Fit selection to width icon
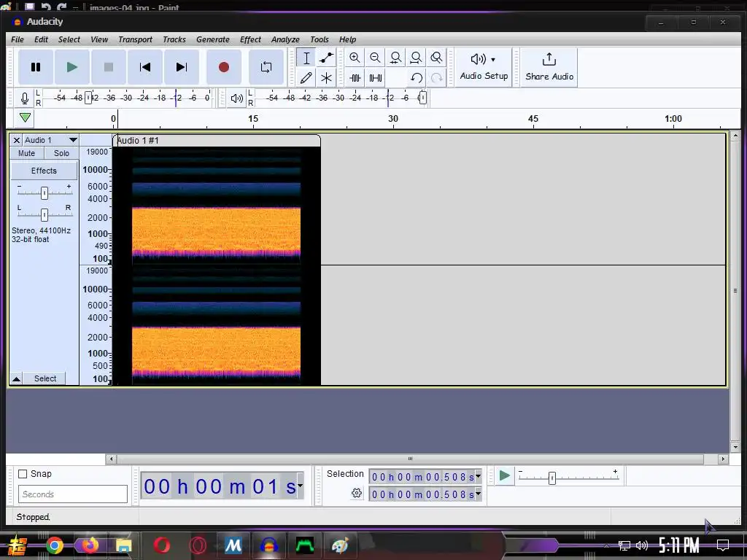 (x=395, y=58)
